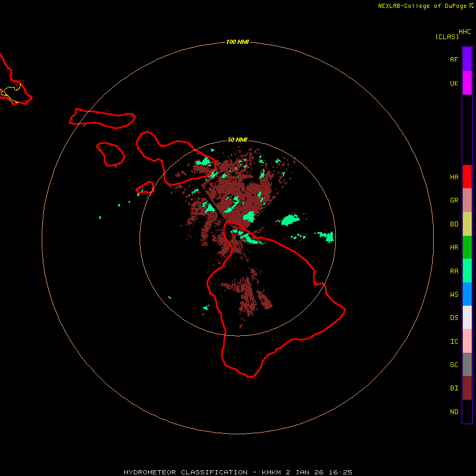Click the 50 NMI range ring label
The image size is (476, 476).
(x=237, y=140)
